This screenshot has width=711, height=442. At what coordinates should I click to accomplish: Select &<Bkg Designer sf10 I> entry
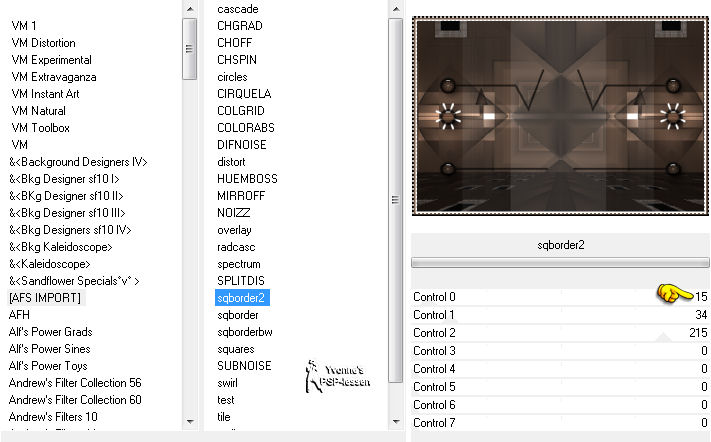pos(64,179)
